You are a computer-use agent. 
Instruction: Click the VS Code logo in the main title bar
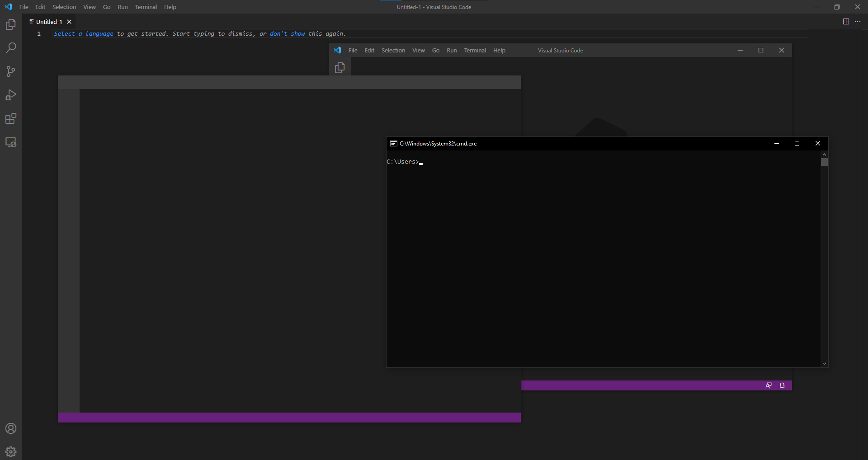click(x=8, y=7)
